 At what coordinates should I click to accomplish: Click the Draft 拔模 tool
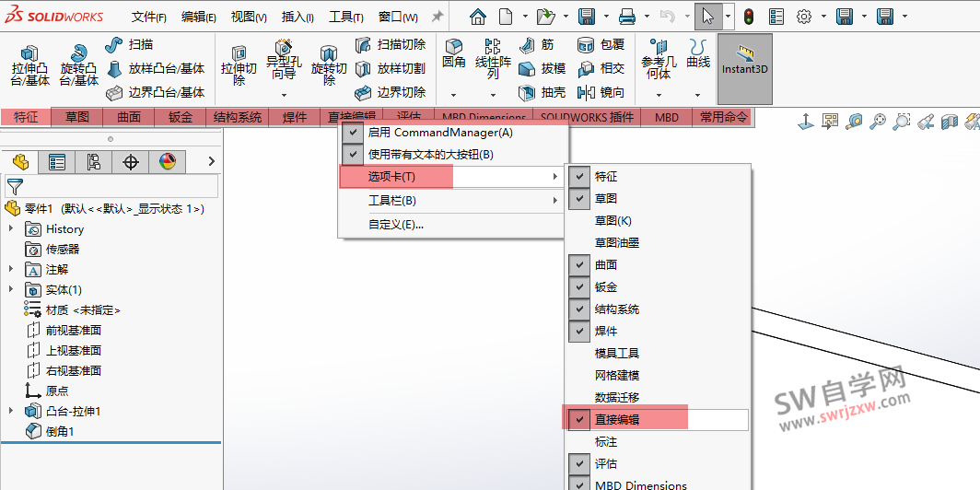(542, 69)
